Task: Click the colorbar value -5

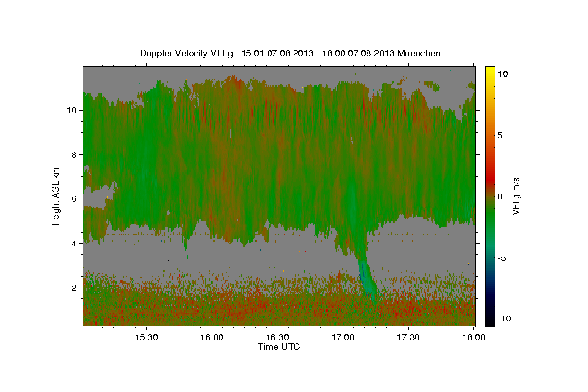Action: point(501,258)
